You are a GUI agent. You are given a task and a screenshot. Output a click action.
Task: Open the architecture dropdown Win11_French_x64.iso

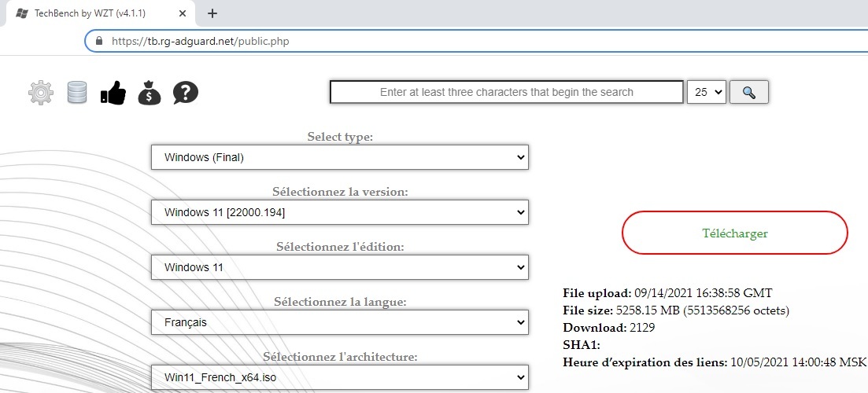tap(340, 377)
